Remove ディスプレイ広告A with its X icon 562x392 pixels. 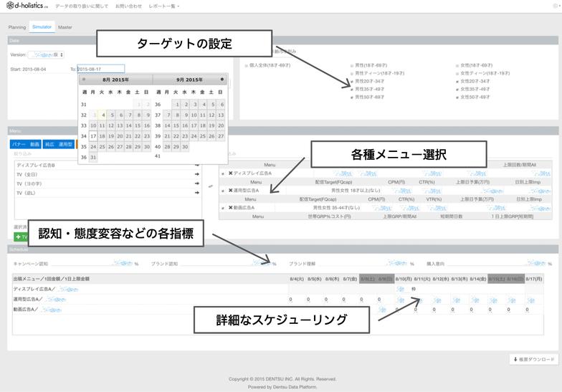[231, 173]
